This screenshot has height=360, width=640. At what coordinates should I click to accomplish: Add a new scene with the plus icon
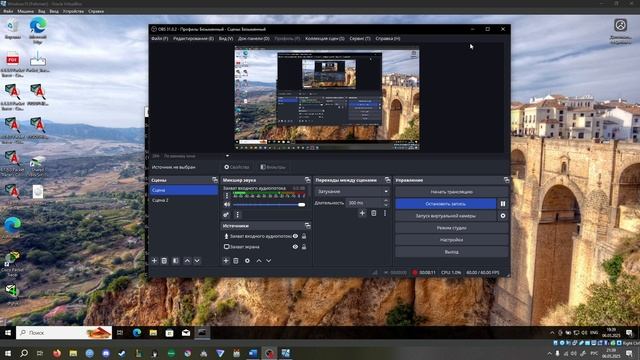tap(154, 260)
